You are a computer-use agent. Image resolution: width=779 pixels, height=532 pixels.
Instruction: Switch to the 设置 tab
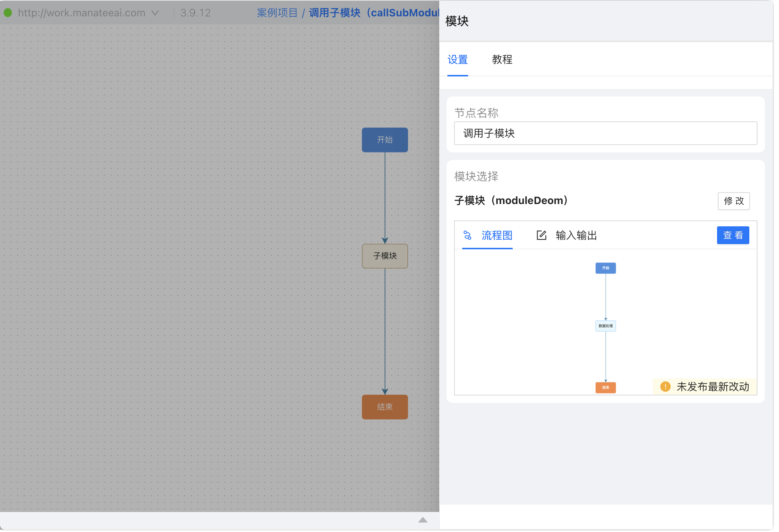coord(457,60)
